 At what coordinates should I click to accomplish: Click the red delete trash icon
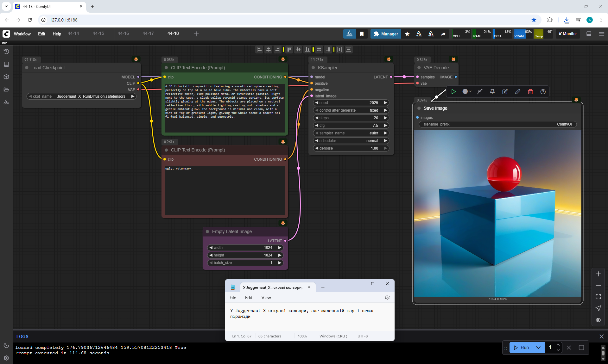530,92
